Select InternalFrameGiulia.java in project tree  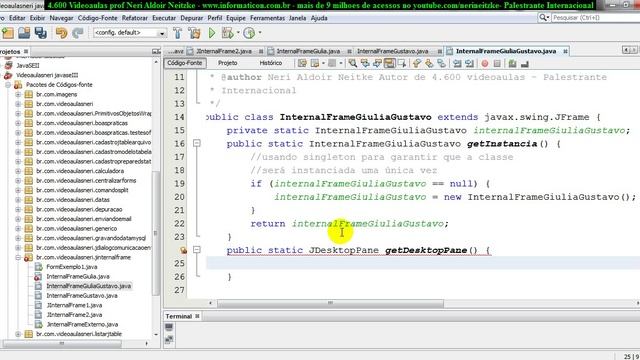coord(78,276)
